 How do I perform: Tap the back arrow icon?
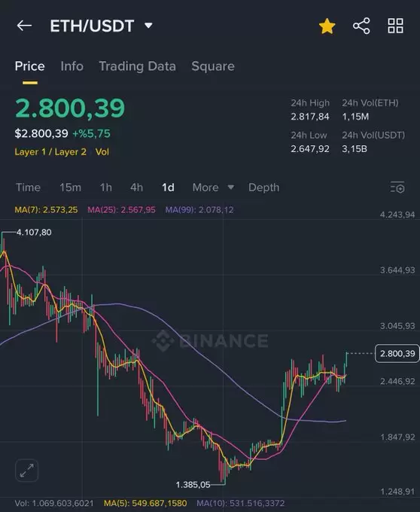pyautogui.click(x=24, y=26)
